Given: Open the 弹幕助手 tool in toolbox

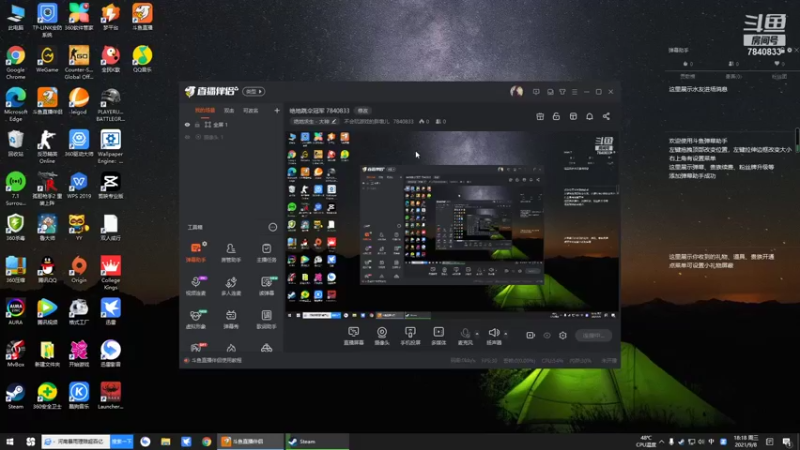Looking at the screenshot, I should 196,252.
